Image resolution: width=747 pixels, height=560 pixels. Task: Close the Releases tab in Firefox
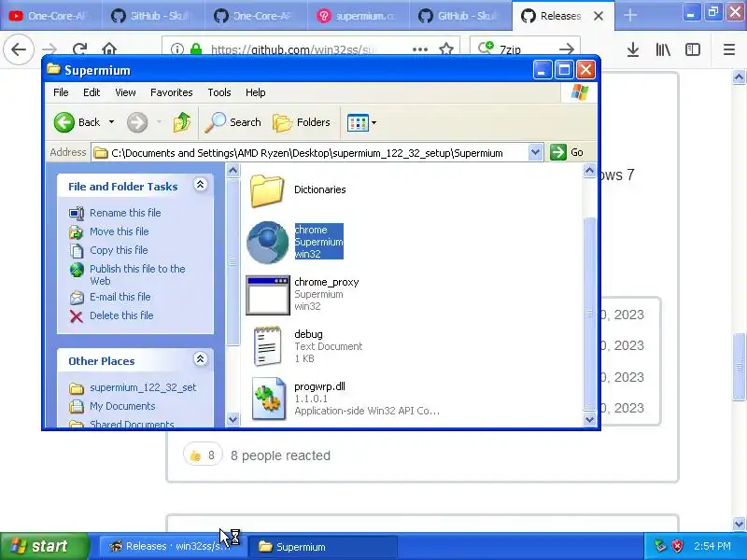coord(599,16)
